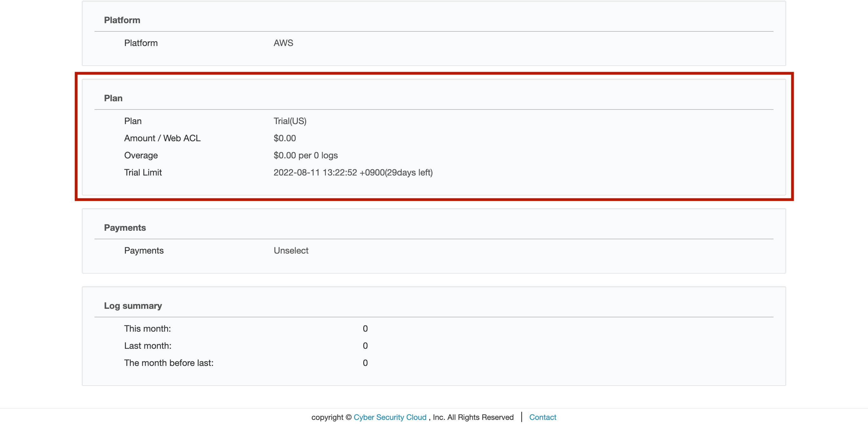Image resolution: width=868 pixels, height=424 pixels.
Task: Click the Payments section heading
Action: tap(125, 228)
